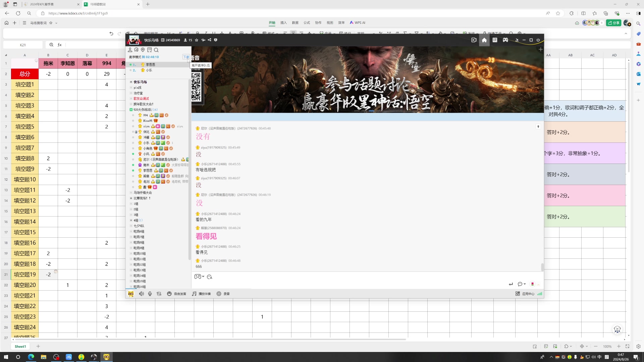Select the 数据 ribbon tab

[x=295, y=23]
